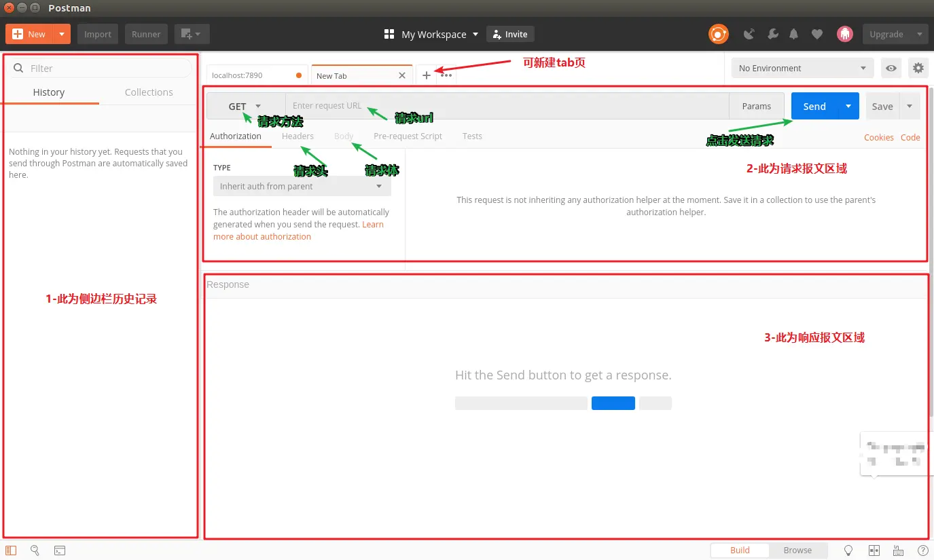The height and width of the screenshot is (560, 934).
Task: Click the New button
Action: click(29, 34)
